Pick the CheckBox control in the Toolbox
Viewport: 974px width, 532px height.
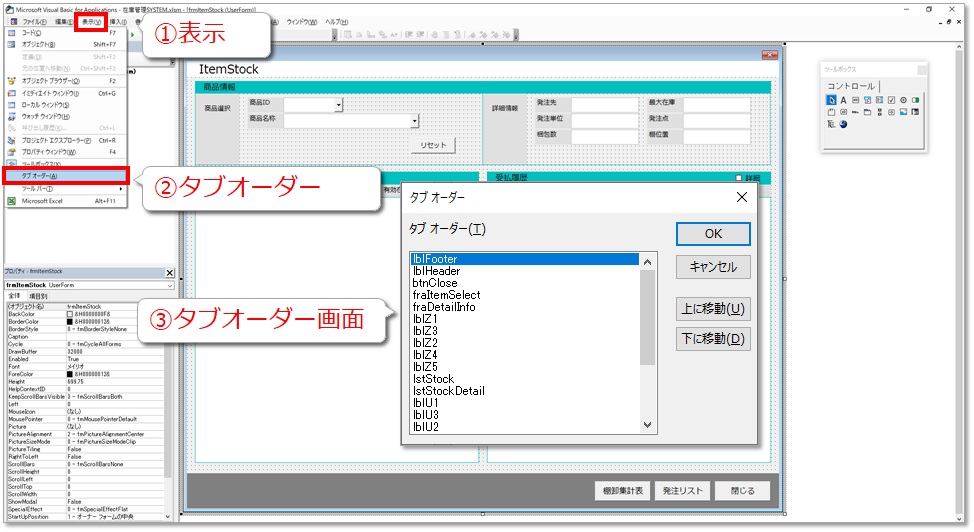891,100
